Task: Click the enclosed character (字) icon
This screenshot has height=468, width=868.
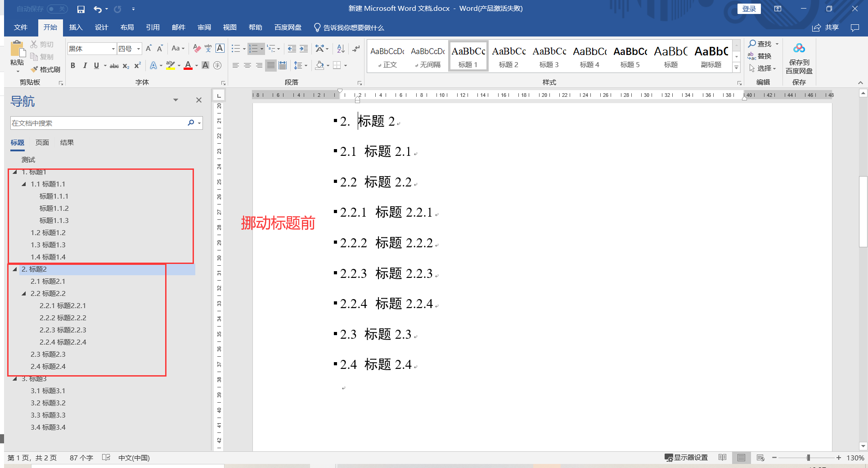Action: tap(217, 66)
